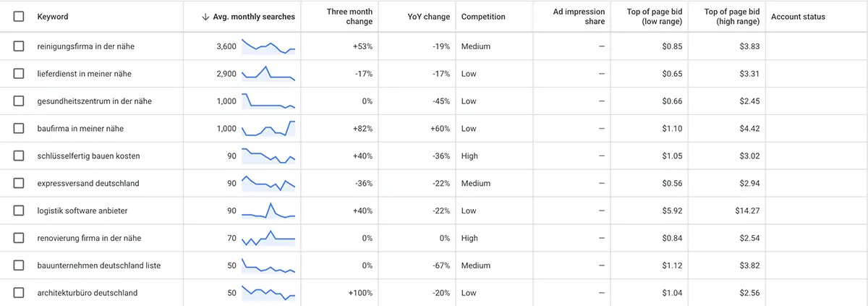Click the Account status column header

pyautogui.click(x=799, y=17)
